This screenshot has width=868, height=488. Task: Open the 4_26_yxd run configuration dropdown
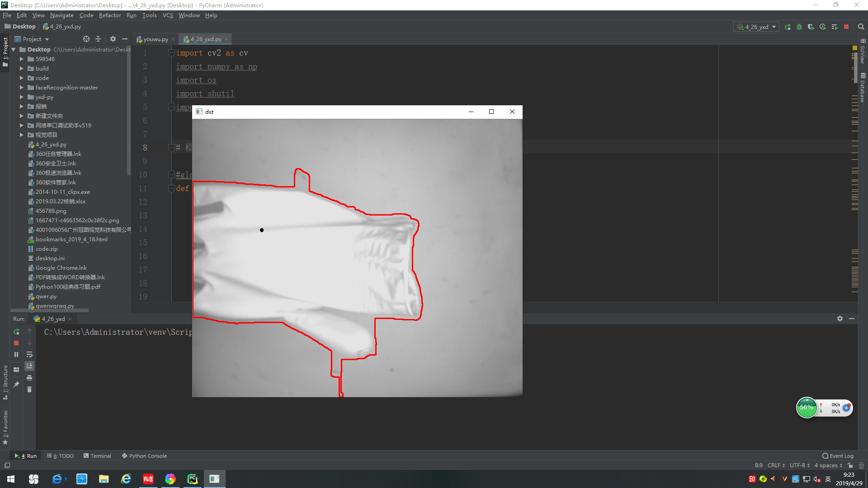pyautogui.click(x=756, y=27)
